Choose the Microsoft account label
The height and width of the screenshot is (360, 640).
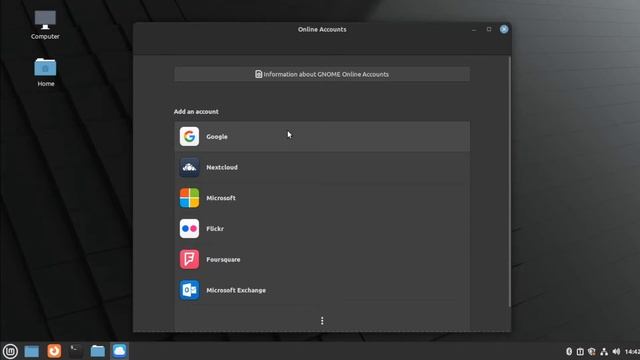(221, 198)
